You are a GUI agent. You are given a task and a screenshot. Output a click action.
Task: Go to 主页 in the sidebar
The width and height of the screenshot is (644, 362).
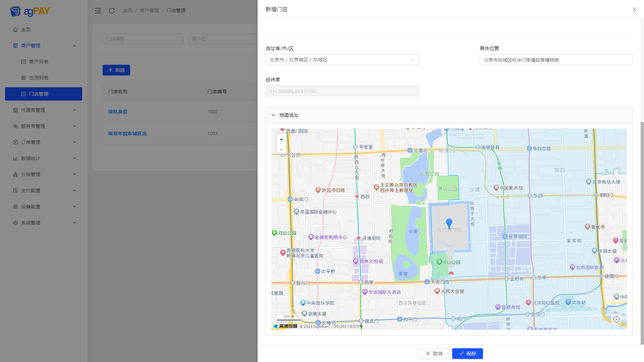click(x=26, y=30)
